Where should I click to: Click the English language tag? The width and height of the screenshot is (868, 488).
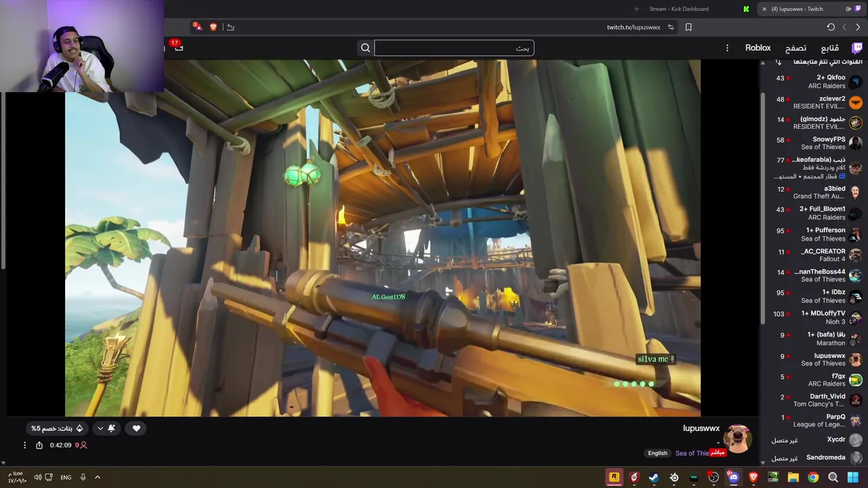[x=657, y=453]
